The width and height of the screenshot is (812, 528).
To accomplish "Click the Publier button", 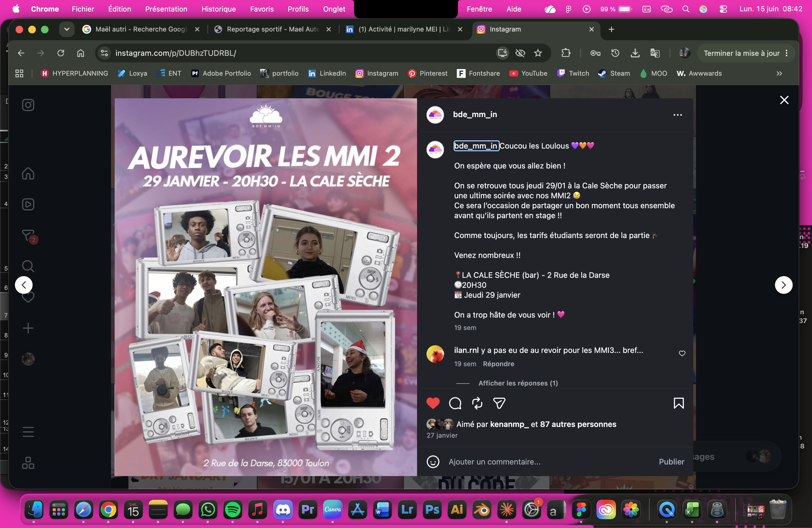I will (x=671, y=462).
